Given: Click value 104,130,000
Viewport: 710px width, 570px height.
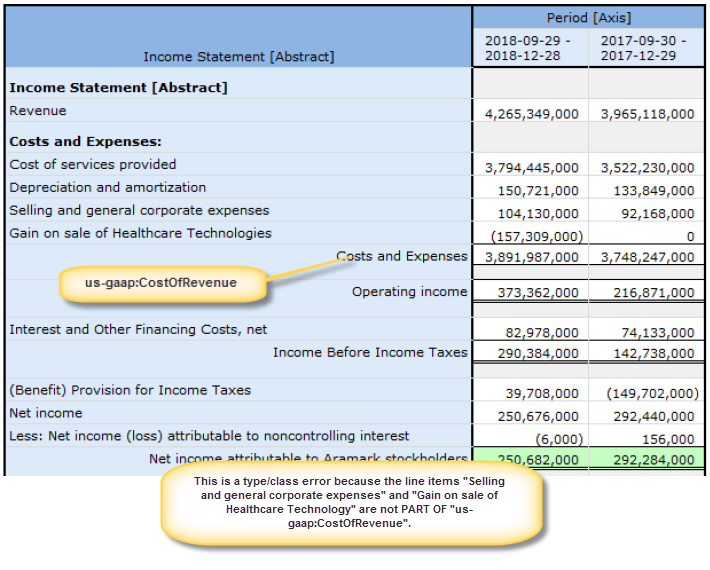Looking at the screenshot, I should click(538, 214).
